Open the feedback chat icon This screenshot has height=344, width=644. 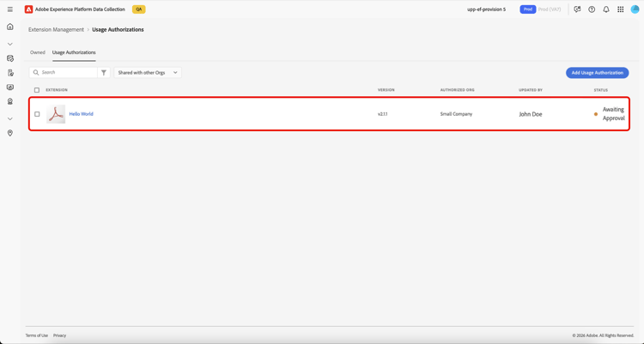pos(577,9)
